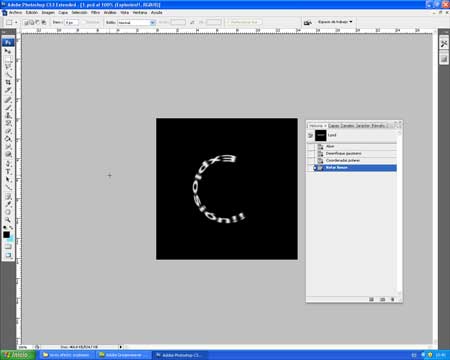Select the Clone Stamp tool
Viewport: 450px width, 360px height.
pyautogui.click(x=8, y=115)
